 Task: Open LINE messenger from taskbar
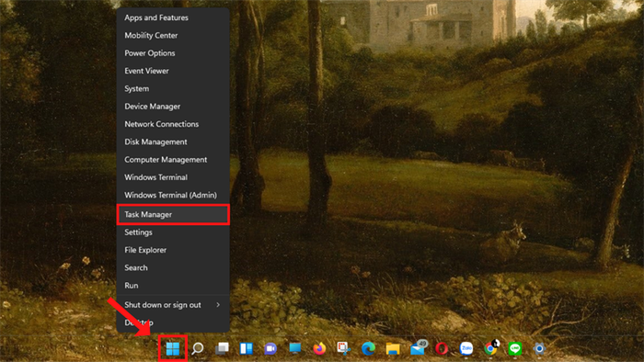[514, 348]
